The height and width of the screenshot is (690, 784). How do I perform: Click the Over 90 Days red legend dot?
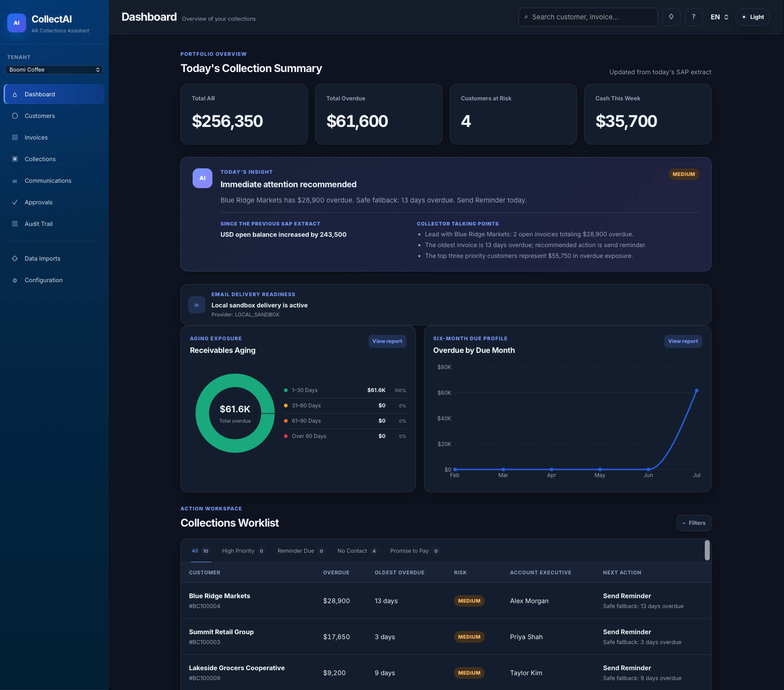point(286,436)
